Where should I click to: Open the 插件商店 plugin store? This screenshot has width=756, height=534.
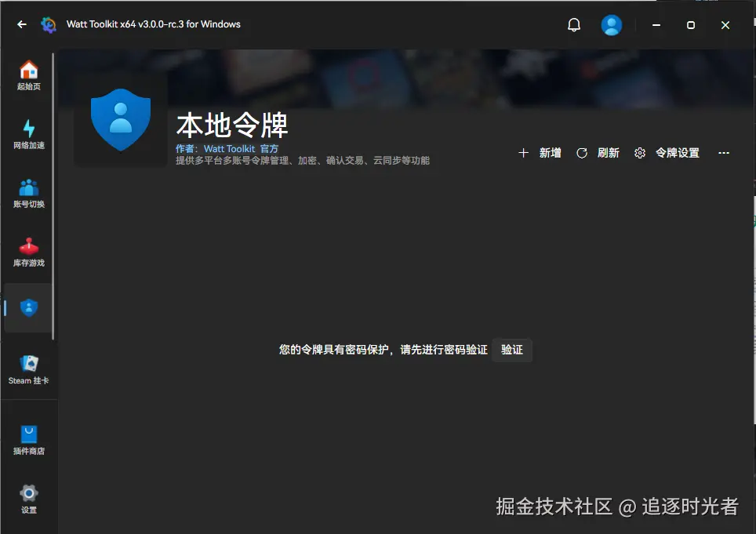pos(29,440)
